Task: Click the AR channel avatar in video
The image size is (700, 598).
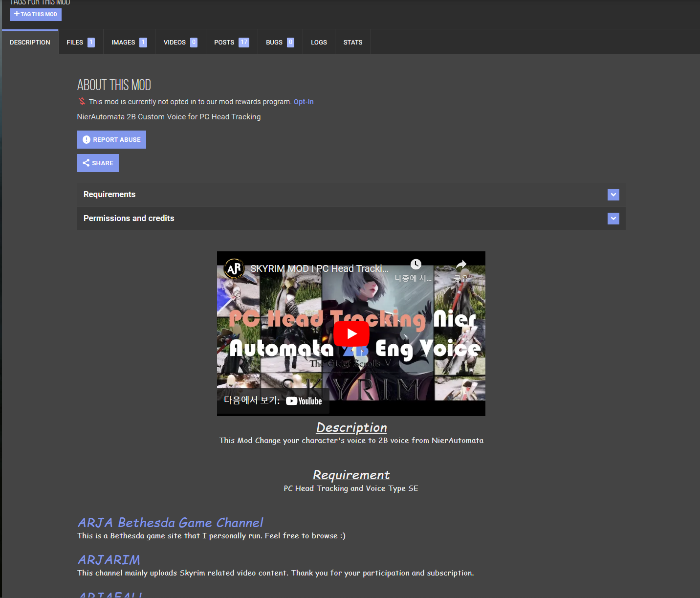Action: [234, 268]
